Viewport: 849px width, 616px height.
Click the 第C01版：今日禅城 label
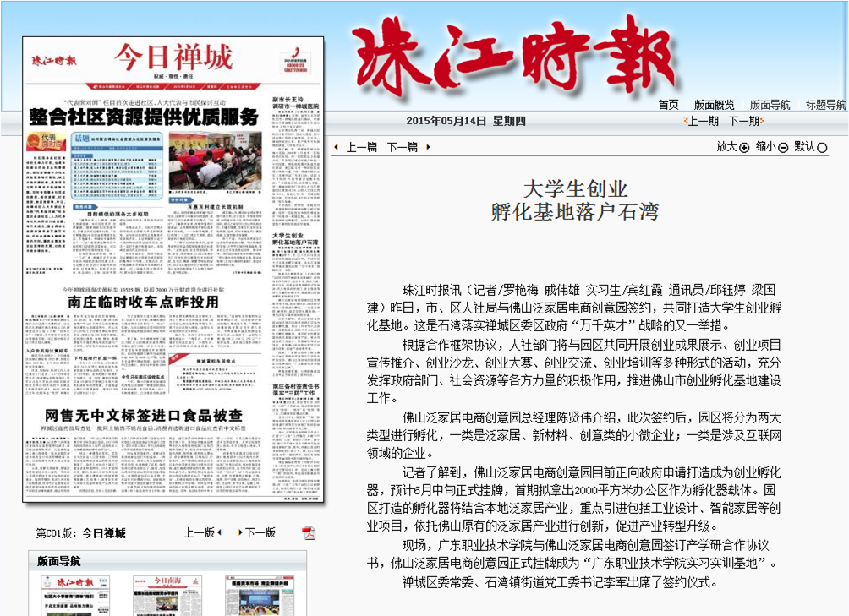[x=80, y=533]
